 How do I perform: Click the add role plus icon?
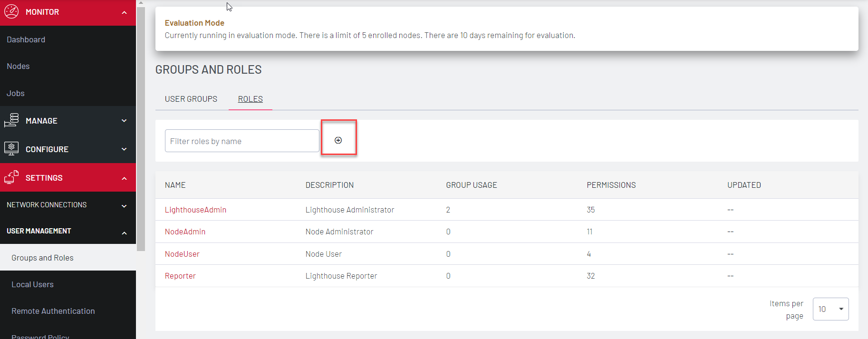tap(338, 140)
